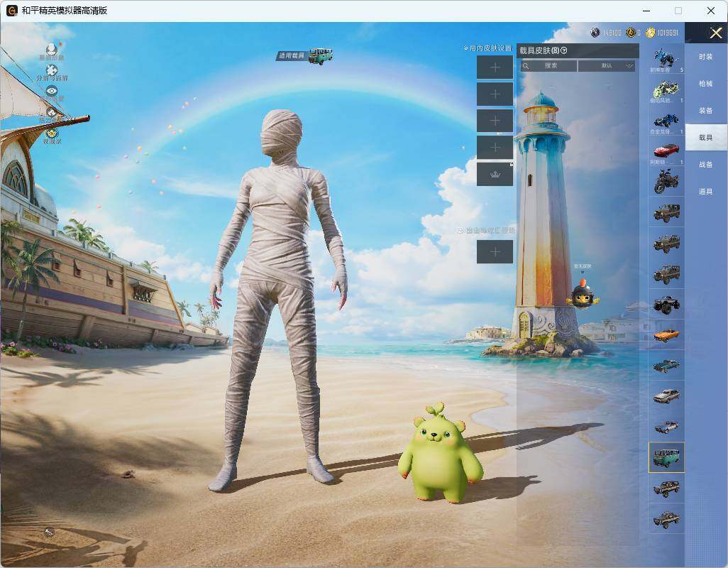This screenshot has width=728, height=568.
Task: Select the orange muscle car skin
Action: pos(666,335)
